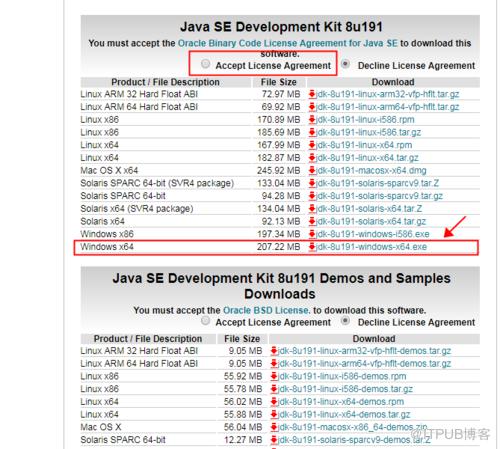
Task: Download jdk-8u191-solaris-sparcv9-demos.tar.Z
Action: point(354,440)
